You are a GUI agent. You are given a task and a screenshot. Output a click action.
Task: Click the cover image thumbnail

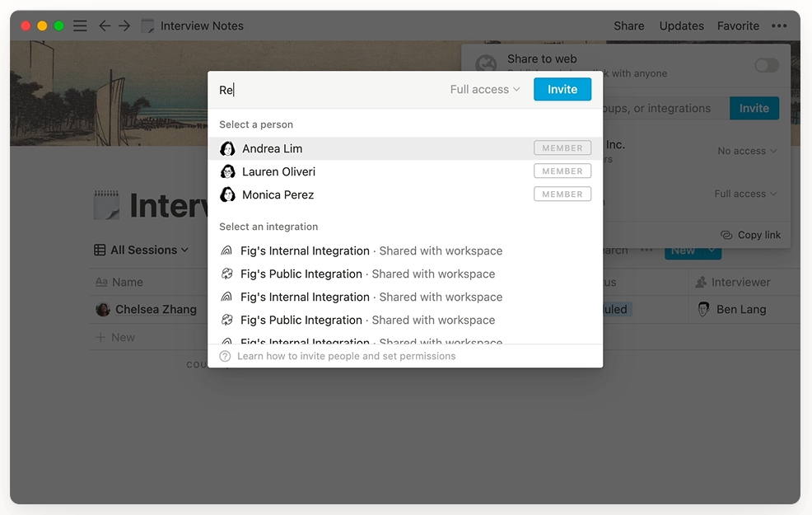(x=109, y=93)
